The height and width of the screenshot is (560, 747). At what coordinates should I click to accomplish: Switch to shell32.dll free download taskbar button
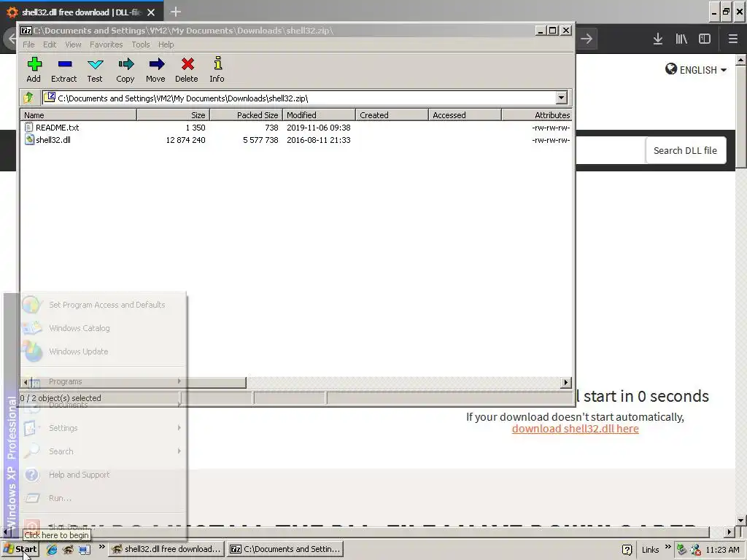[x=166, y=549]
